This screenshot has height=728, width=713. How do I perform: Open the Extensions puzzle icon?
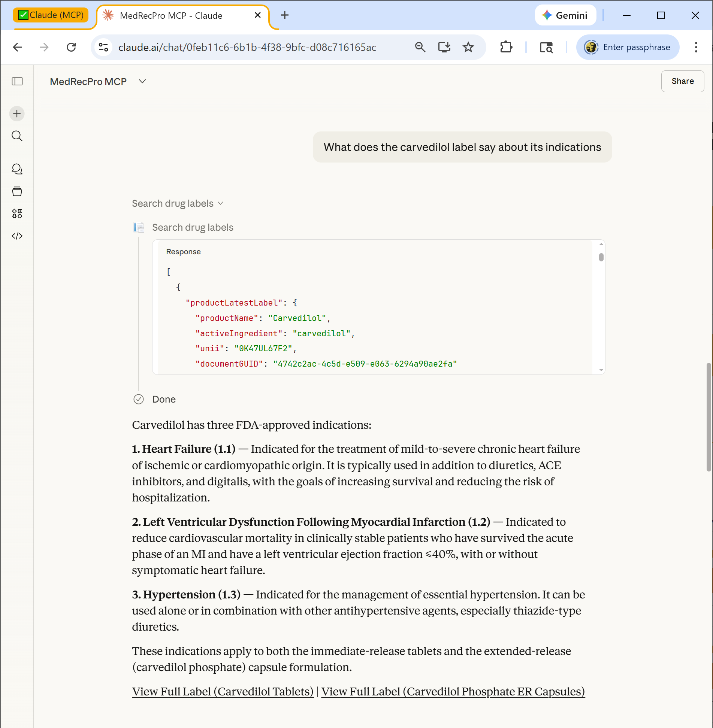pos(506,47)
